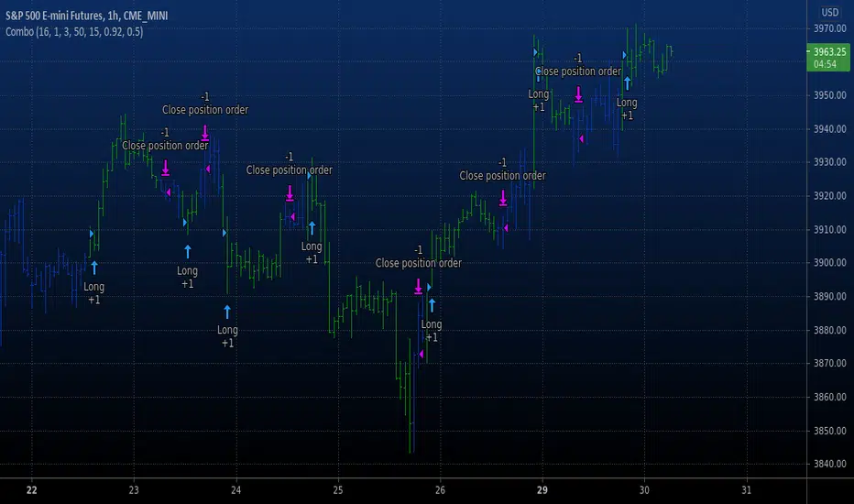The width and height of the screenshot is (854, 504).
Task: Click the Close position order label near 3930 after date 26
Action: pyautogui.click(x=502, y=176)
